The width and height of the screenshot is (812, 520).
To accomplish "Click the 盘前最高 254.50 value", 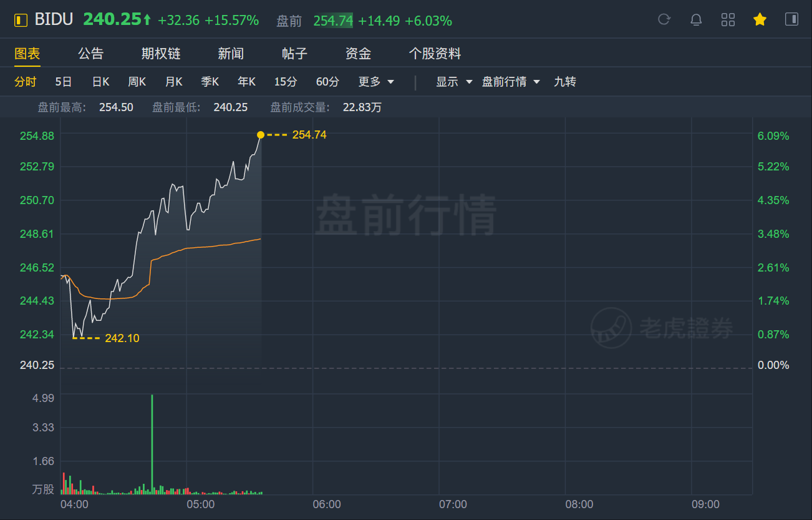I will [x=116, y=107].
